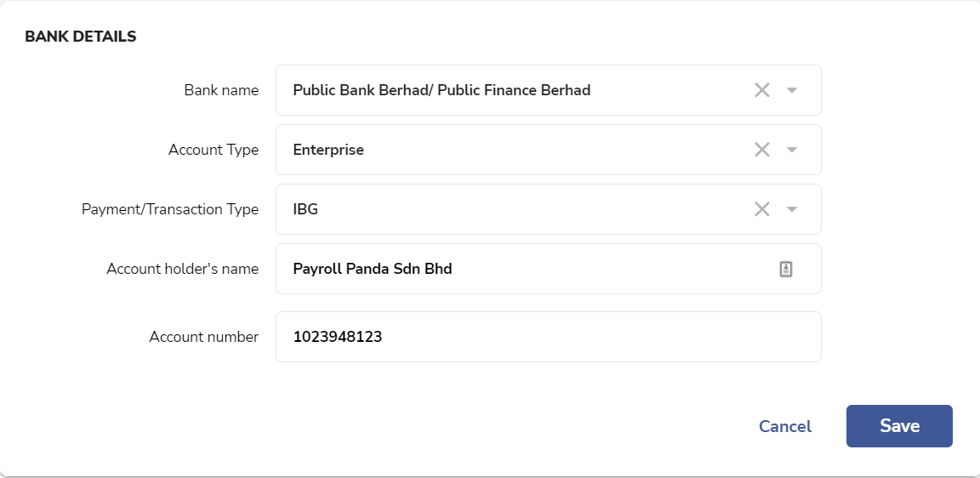
Task: Clear the selected Bank name value
Action: coord(762,90)
